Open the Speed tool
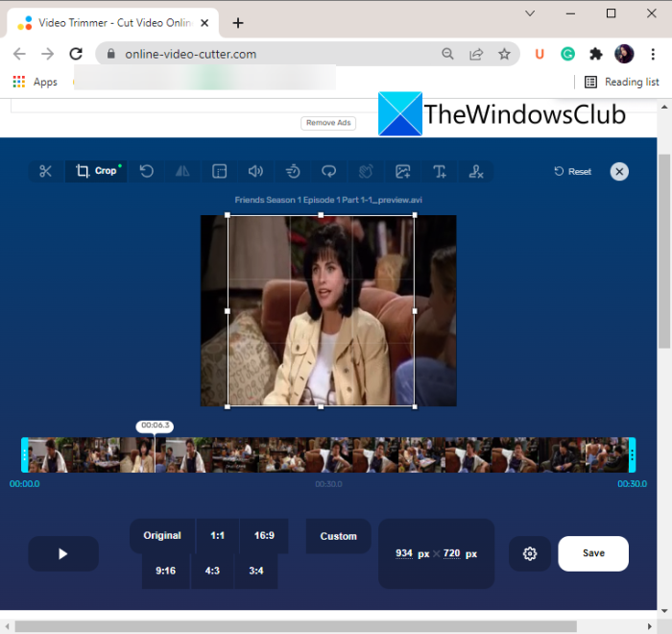The width and height of the screenshot is (672, 634). coord(293,171)
